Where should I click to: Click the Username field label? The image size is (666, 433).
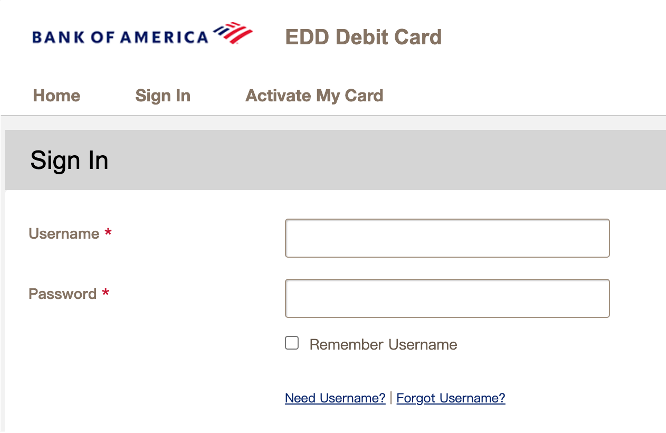point(64,234)
